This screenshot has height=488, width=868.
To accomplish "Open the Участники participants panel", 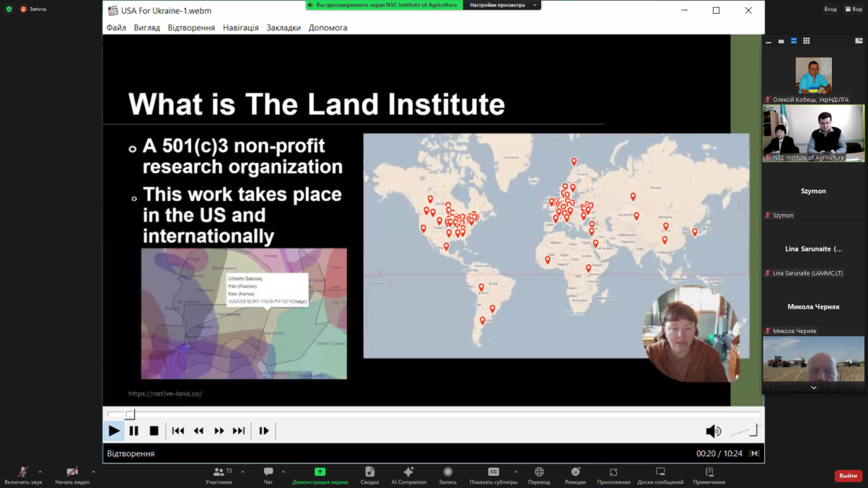I will coord(219,475).
